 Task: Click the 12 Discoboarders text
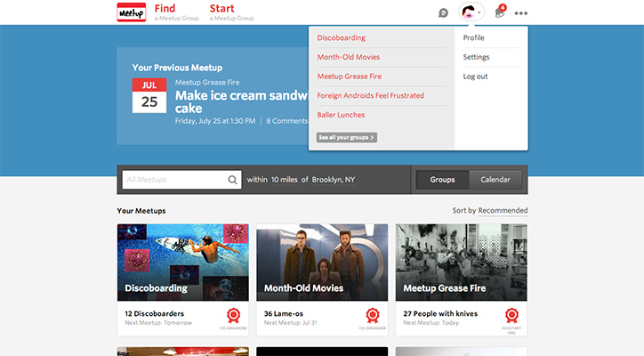[x=155, y=313]
